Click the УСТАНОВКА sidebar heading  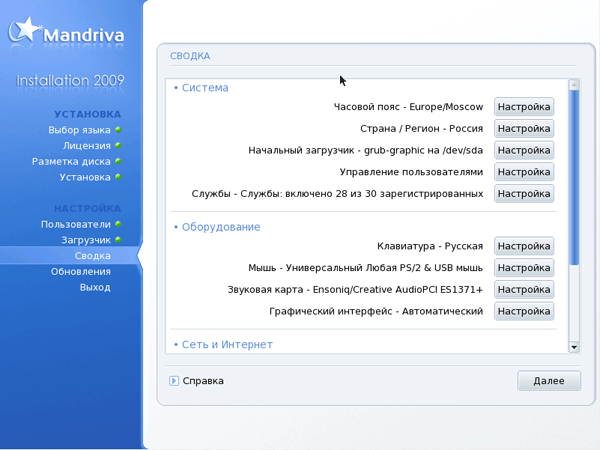coord(88,114)
